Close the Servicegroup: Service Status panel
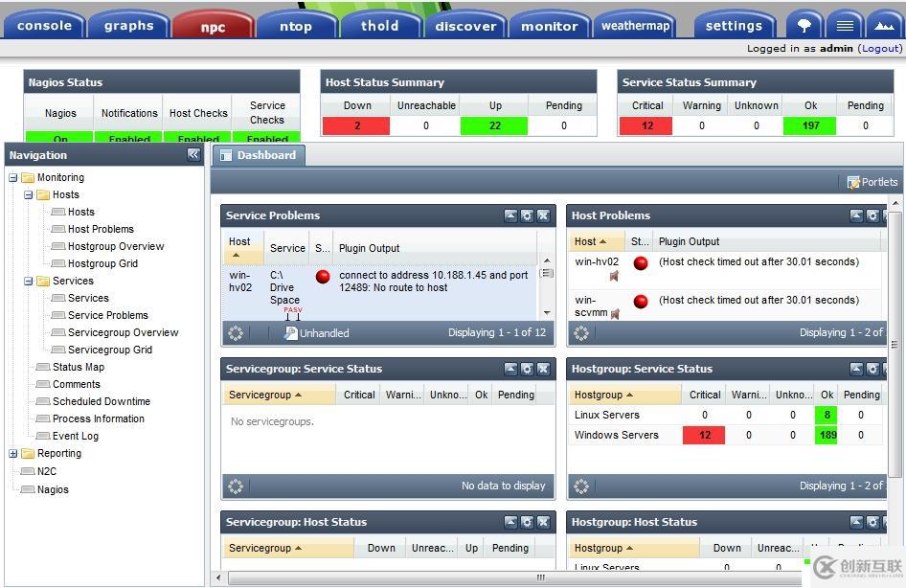 [x=544, y=369]
